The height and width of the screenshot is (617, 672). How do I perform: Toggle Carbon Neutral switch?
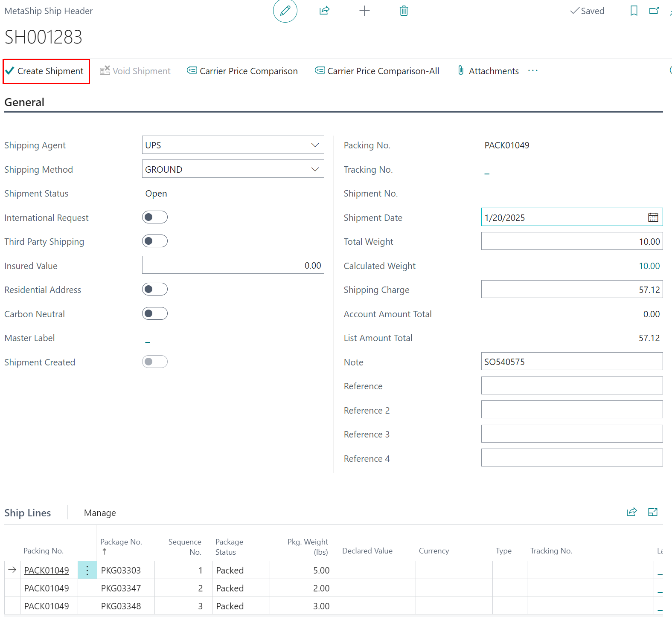(x=155, y=313)
